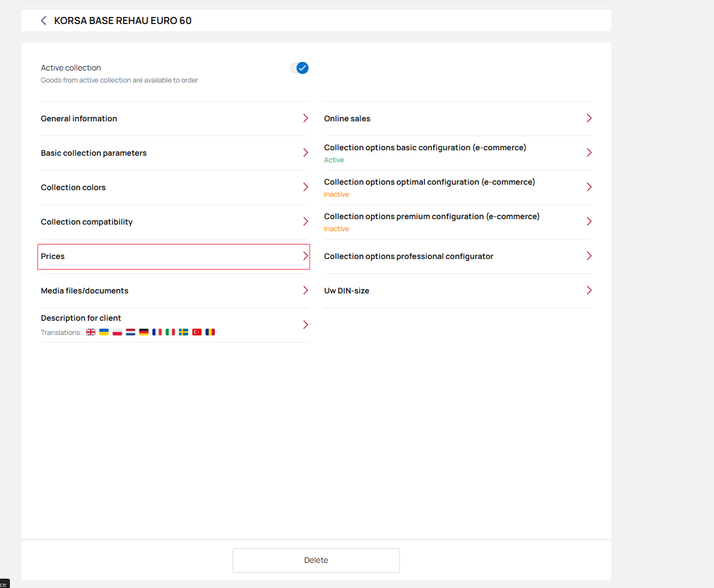
Task: Open the Prices section
Action: [174, 257]
